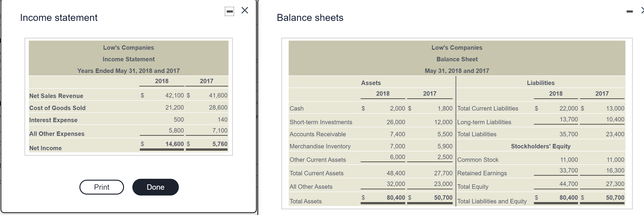Select 2017 total equity 27,300
The width and height of the screenshot is (644, 215).
tap(615, 184)
